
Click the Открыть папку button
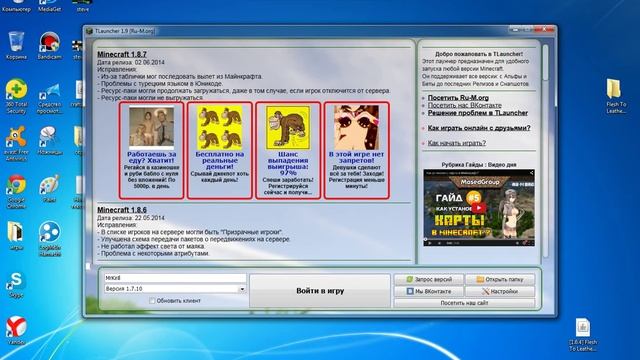pyautogui.click(x=500, y=280)
